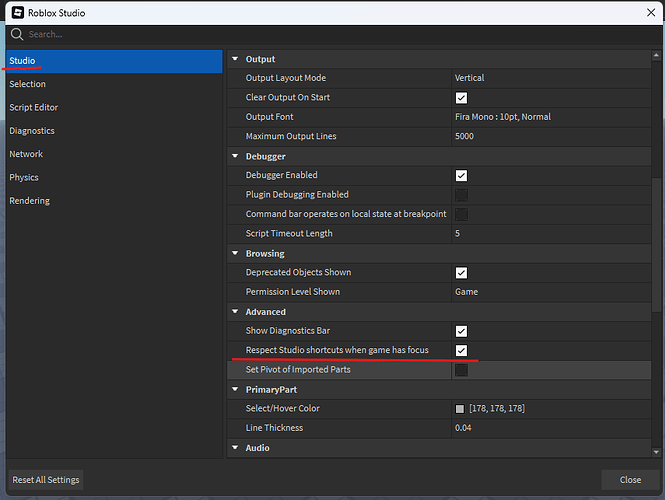Viewport: 665px width, 500px height.
Task: Collapse the Debugger section
Action: tap(235, 156)
